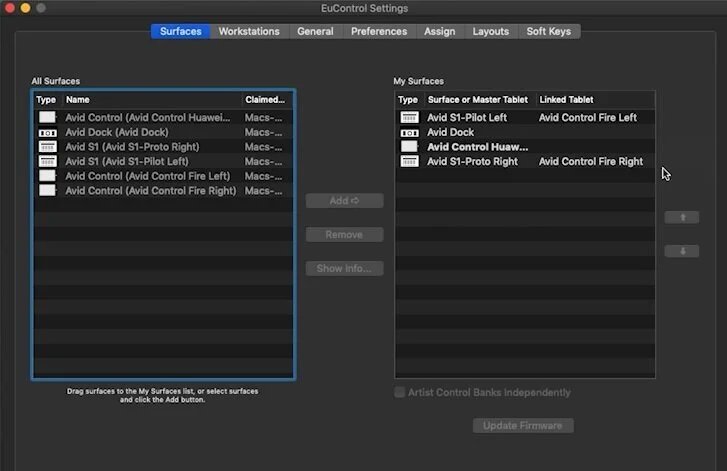This screenshot has height=471, width=727.
Task: Select Avid S1-Pilot Left in My Surfaces
Action: [467, 118]
